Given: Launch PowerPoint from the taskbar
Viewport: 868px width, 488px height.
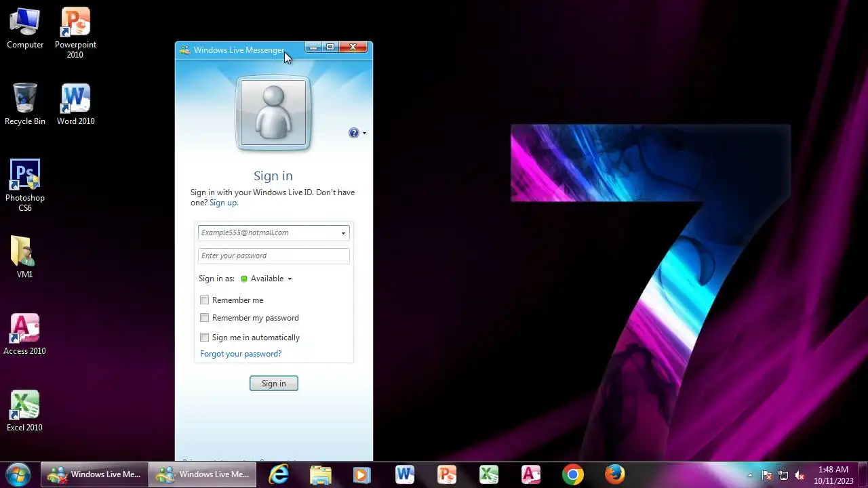Looking at the screenshot, I should click(447, 474).
